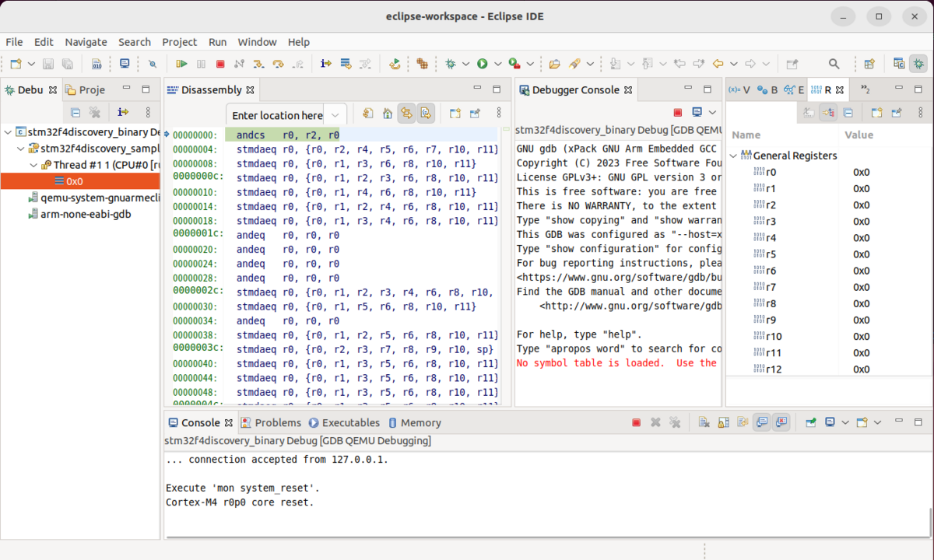Image resolution: width=934 pixels, height=560 pixels.
Task: Open the New wizard dropdown arrow
Action: click(31, 64)
